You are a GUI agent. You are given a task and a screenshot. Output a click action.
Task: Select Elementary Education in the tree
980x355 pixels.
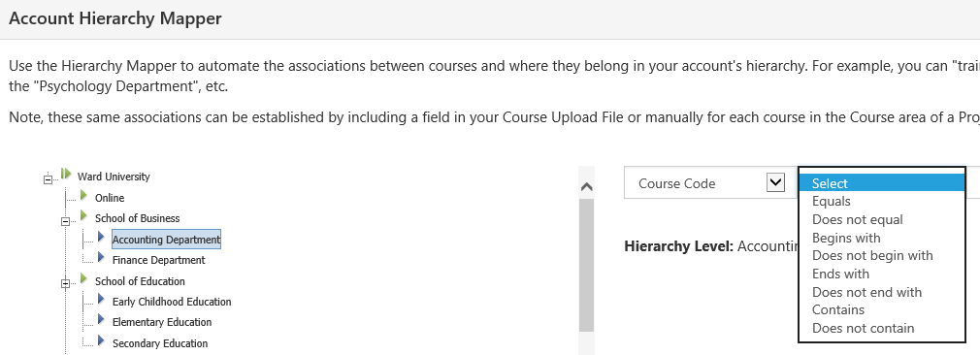tap(162, 322)
